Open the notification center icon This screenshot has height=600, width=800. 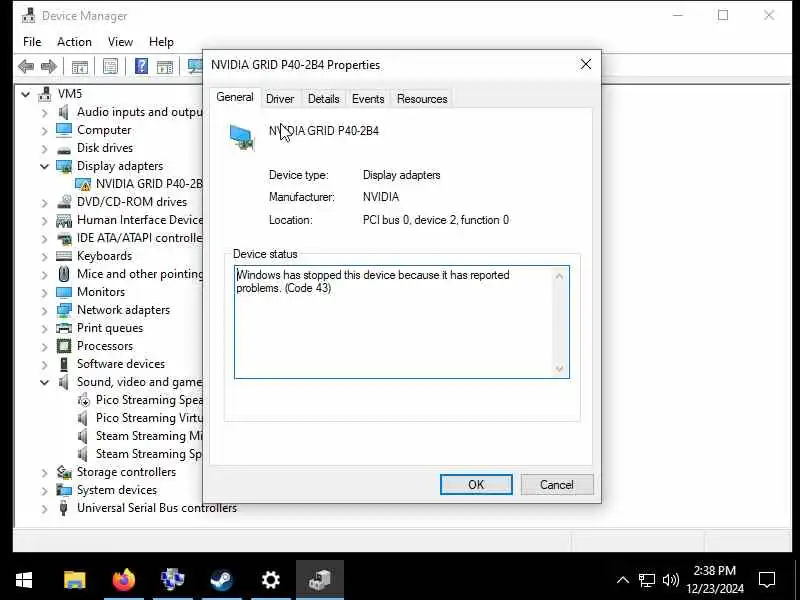pos(767,580)
